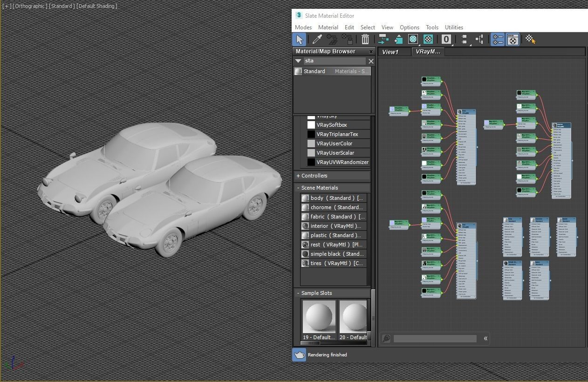Select VRayUserColor map entry
Viewport: 588px width, 382px height.
coord(338,143)
